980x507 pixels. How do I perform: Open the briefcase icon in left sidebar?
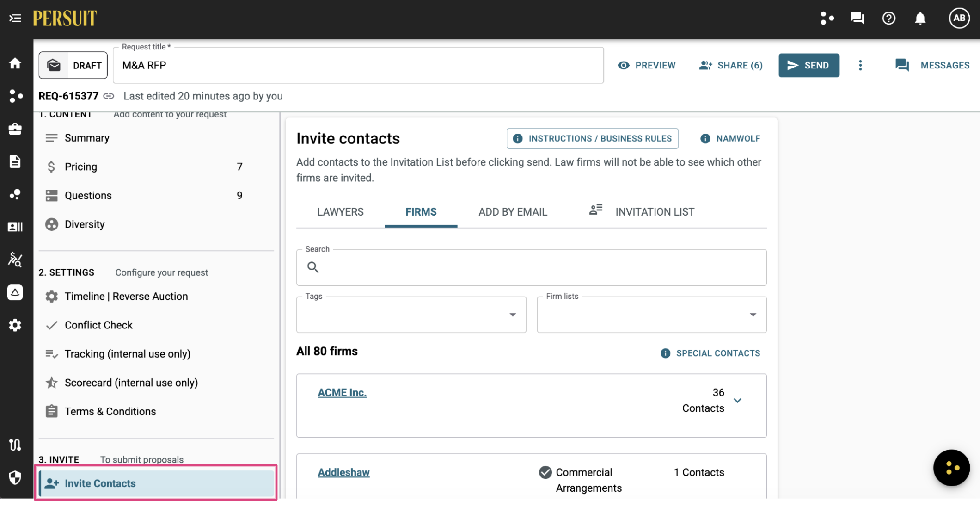(x=15, y=129)
